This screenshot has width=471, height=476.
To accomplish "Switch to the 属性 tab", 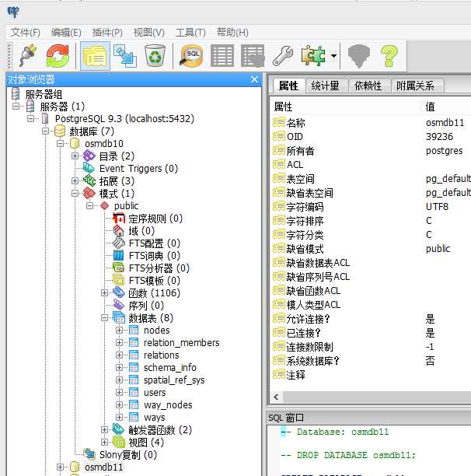I will click(x=288, y=86).
